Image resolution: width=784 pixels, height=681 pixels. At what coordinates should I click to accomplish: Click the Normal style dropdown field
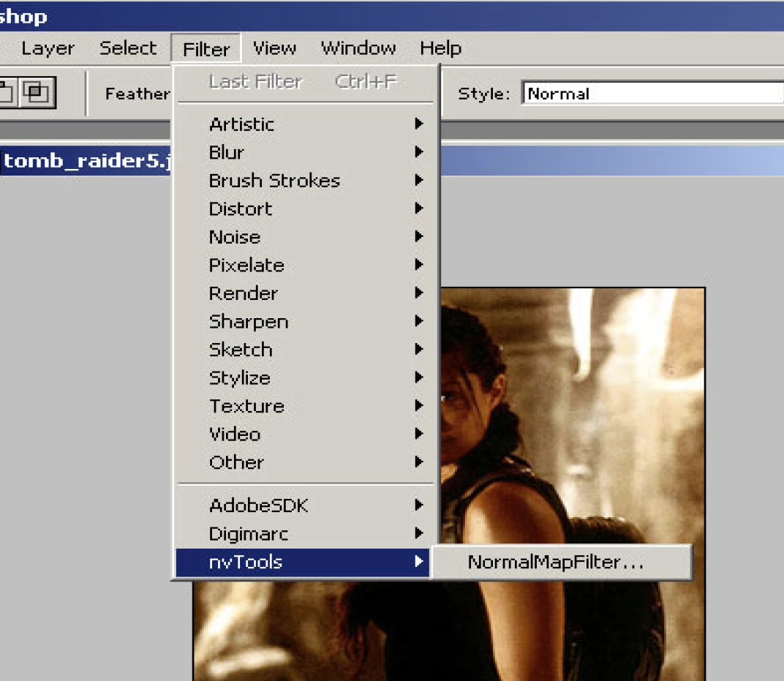point(652,94)
